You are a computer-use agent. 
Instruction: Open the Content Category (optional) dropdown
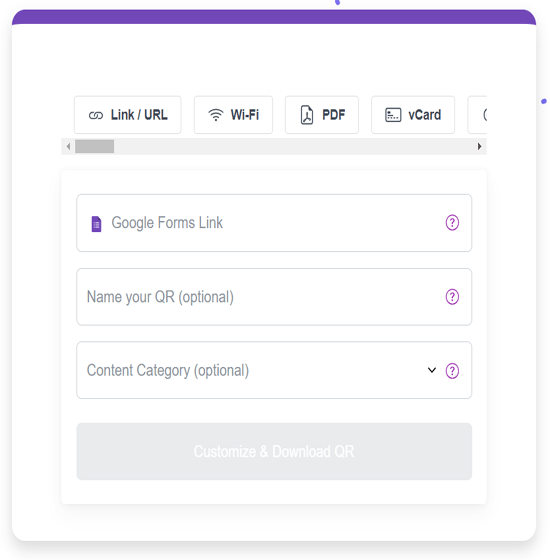[x=274, y=370]
